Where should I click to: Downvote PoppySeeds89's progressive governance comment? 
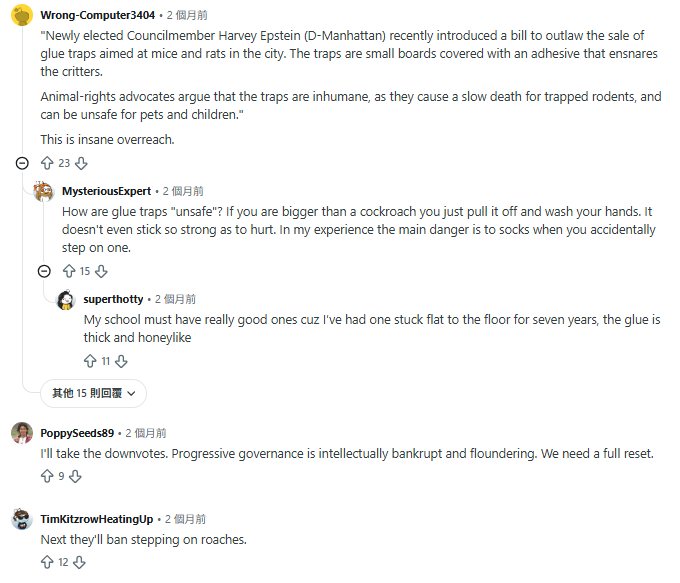(75, 476)
